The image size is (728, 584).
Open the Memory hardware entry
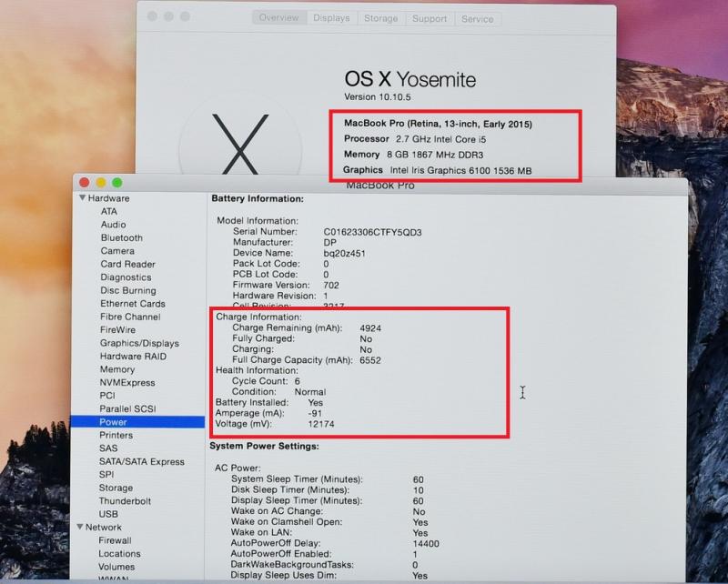point(117,369)
